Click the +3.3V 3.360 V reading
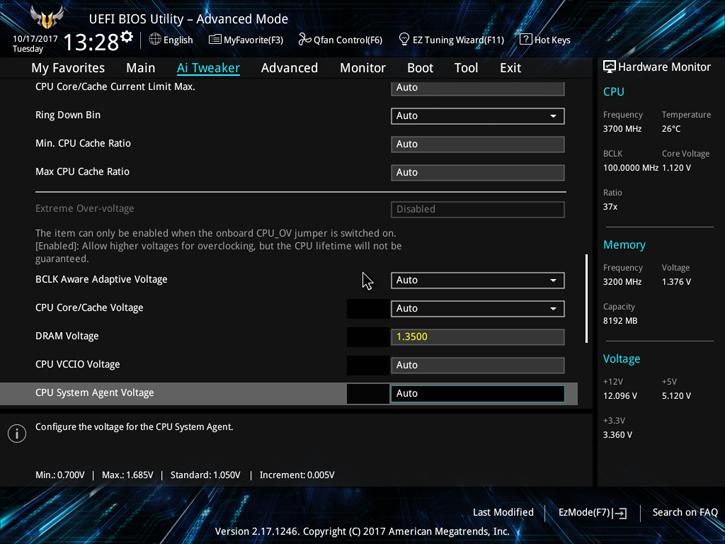Viewport: 725px width, 544px height. pyautogui.click(x=617, y=435)
